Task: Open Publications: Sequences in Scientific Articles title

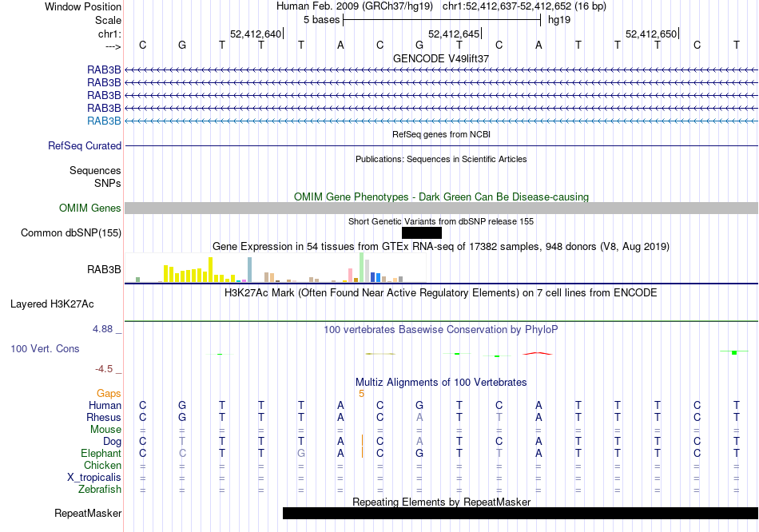Action: (441, 159)
